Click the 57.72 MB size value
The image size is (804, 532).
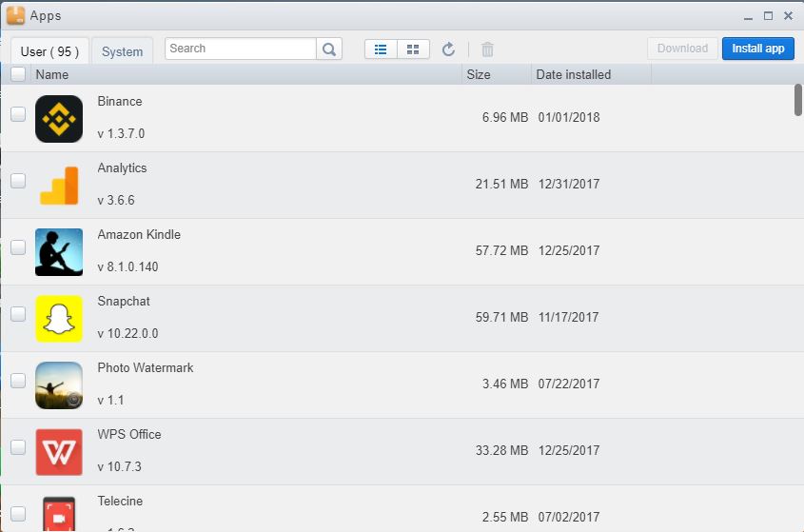point(501,251)
